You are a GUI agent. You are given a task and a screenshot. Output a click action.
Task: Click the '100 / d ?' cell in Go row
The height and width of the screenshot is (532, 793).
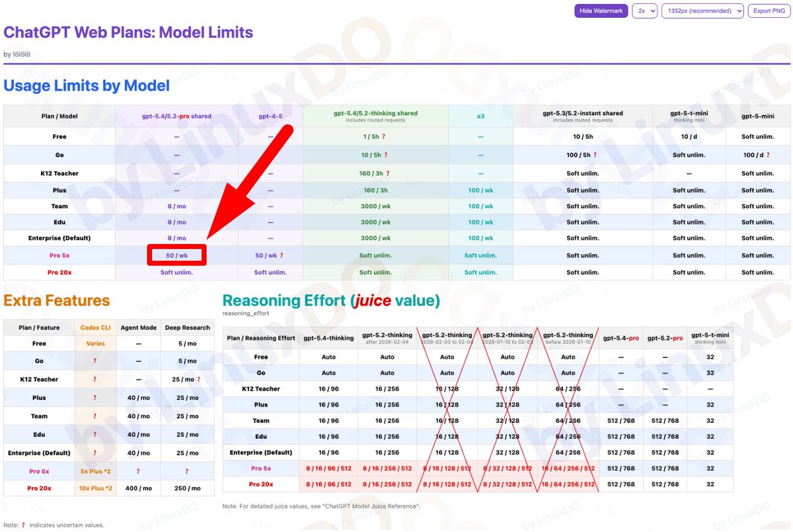pyautogui.click(x=757, y=155)
